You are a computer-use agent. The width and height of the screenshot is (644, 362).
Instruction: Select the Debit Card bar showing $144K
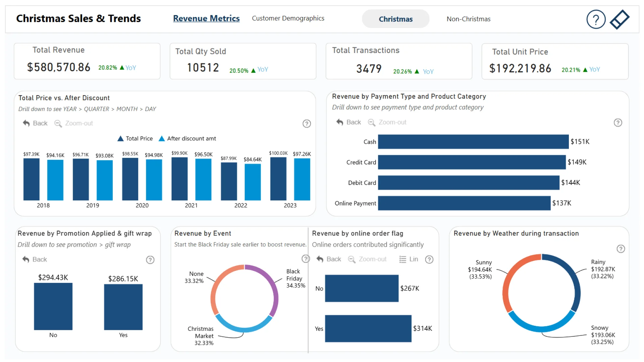click(469, 183)
